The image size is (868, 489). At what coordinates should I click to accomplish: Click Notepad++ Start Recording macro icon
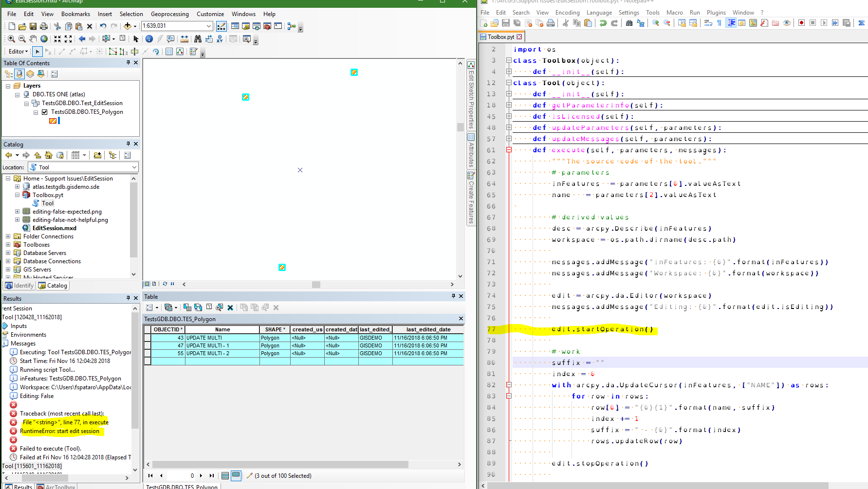click(801, 23)
